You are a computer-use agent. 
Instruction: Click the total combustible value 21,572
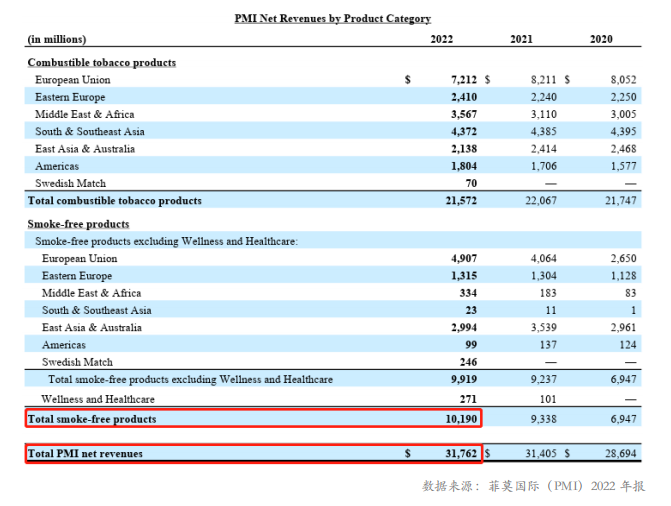pyautogui.click(x=461, y=201)
